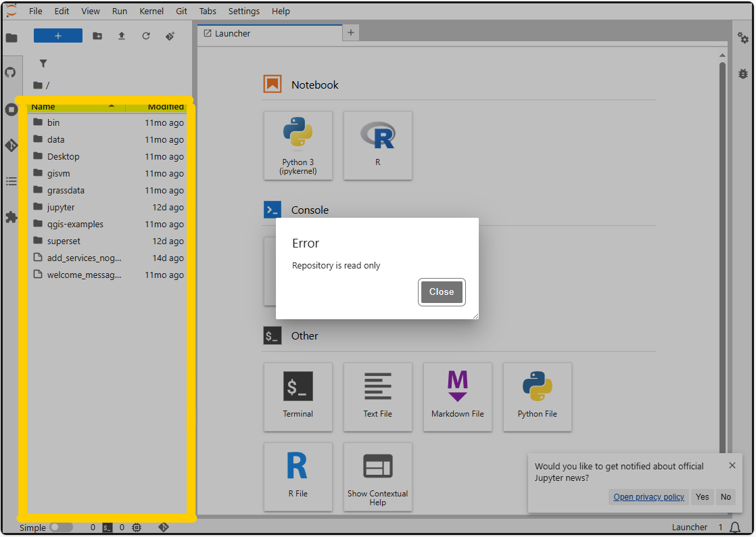756x537 pixels.
Task: Create a new R File
Action: (x=298, y=477)
